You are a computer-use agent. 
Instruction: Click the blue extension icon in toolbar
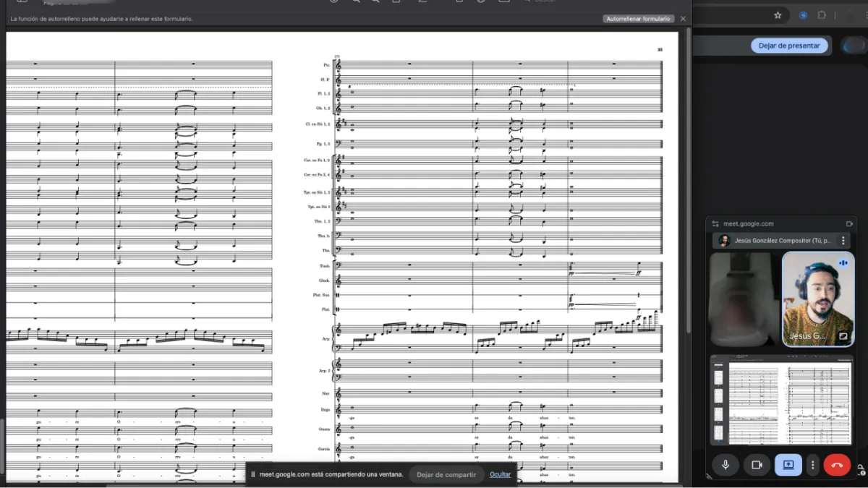803,14
